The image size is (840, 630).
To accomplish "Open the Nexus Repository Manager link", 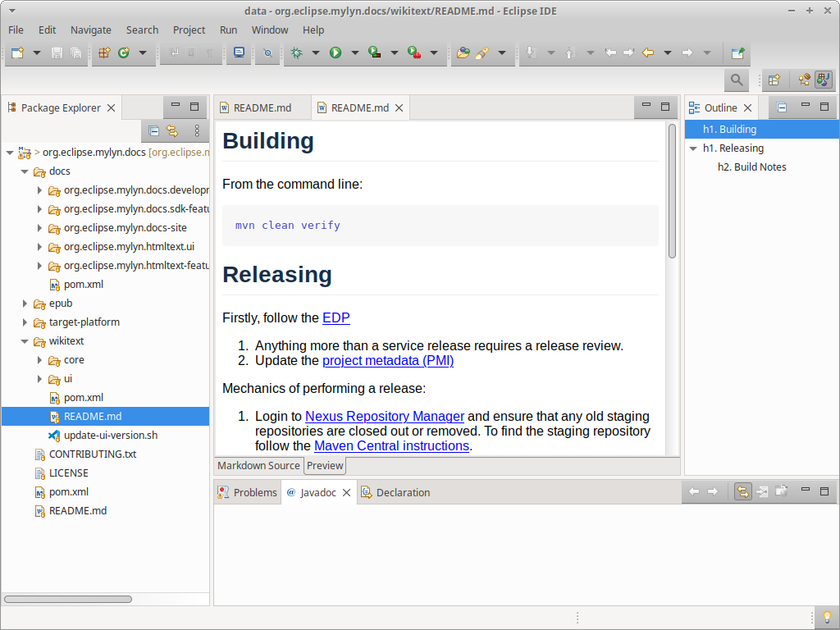I will click(x=385, y=416).
